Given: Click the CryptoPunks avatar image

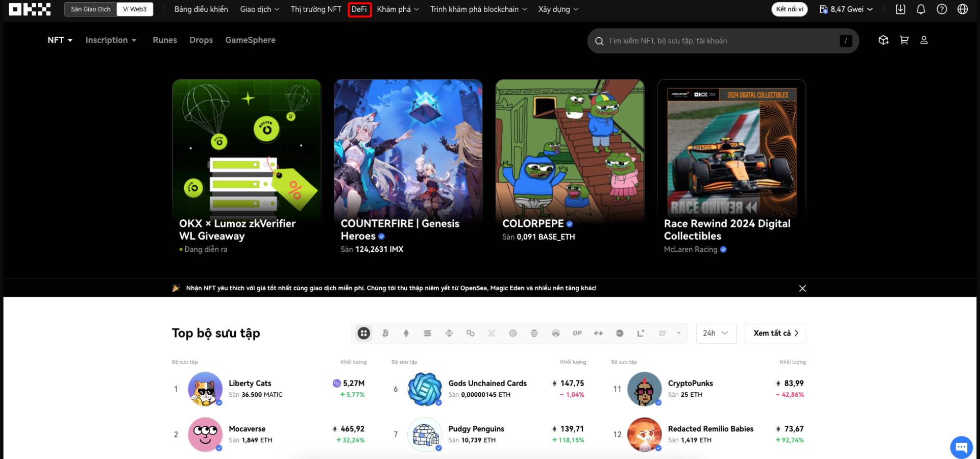Looking at the screenshot, I should 645,389.
